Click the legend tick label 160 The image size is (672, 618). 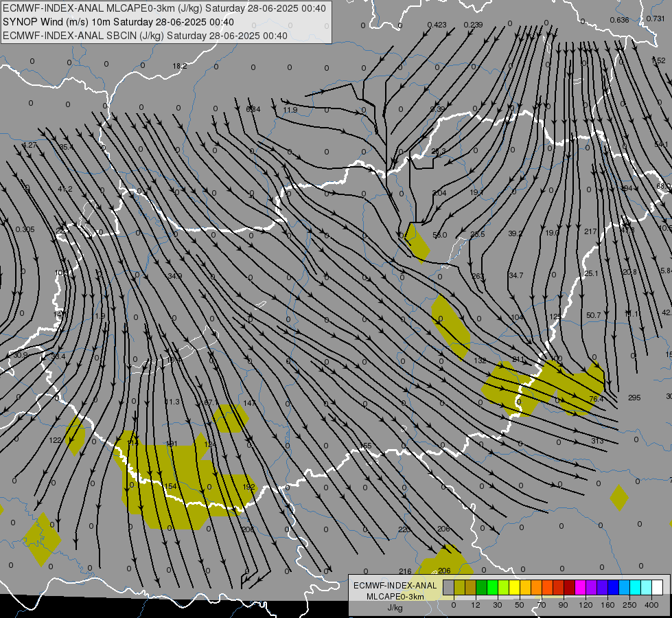pyautogui.click(x=607, y=605)
